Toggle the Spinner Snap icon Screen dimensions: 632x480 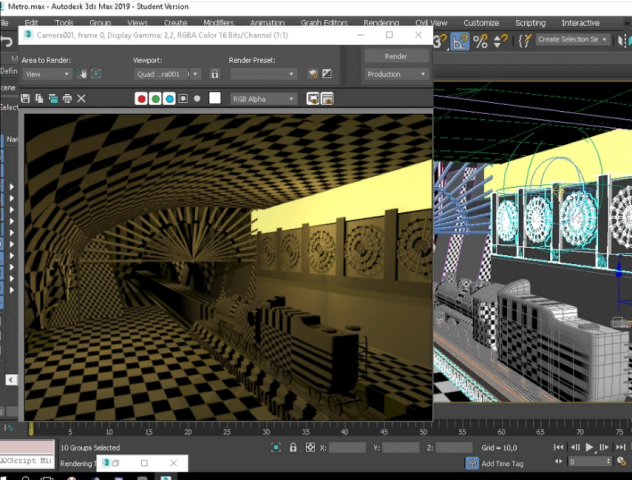coord(500,41)
